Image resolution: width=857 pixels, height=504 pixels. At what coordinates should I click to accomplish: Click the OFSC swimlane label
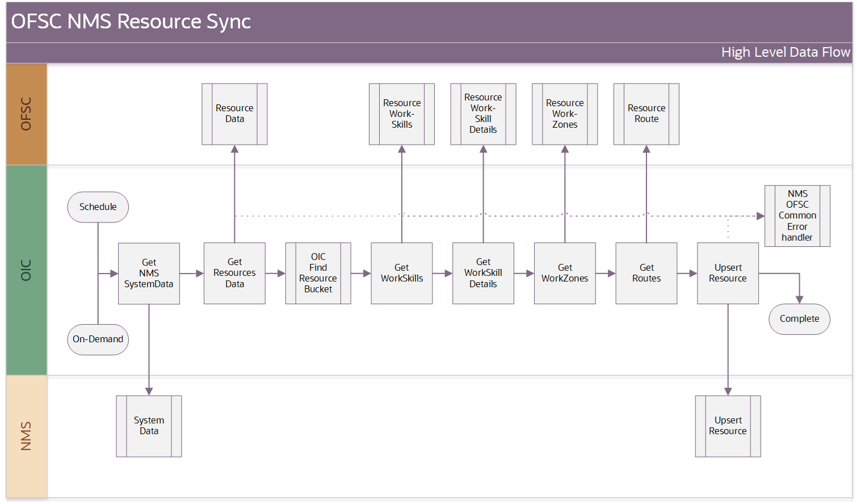tap(26, 114)
